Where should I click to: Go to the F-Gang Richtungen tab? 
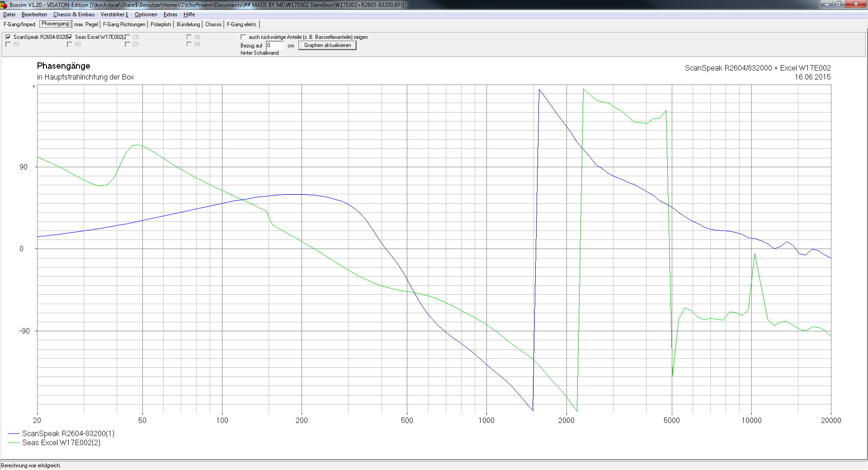[x=124, y=24]
